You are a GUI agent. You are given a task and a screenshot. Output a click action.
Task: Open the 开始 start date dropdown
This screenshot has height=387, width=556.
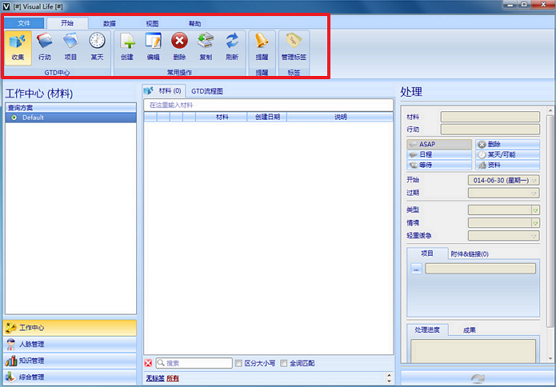[534, 180]
